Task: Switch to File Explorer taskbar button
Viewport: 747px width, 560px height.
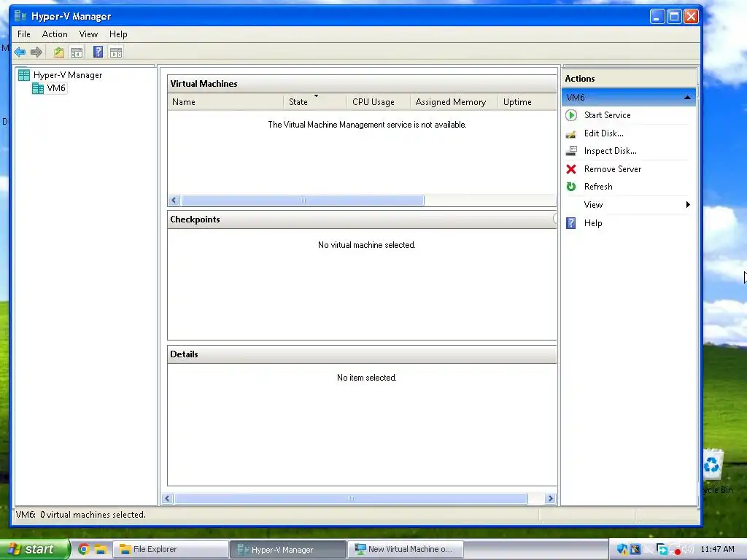Action: [171, 549]
